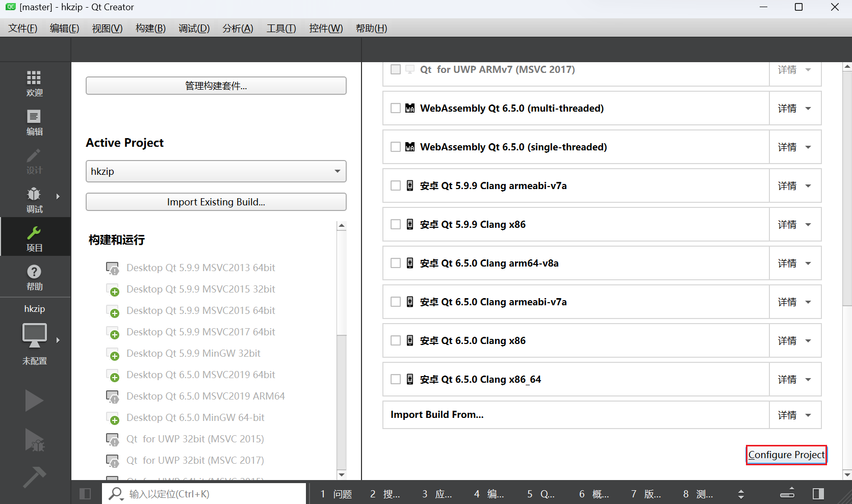
Task: Click the Start Debugging run icon
Action: point(34,439)
